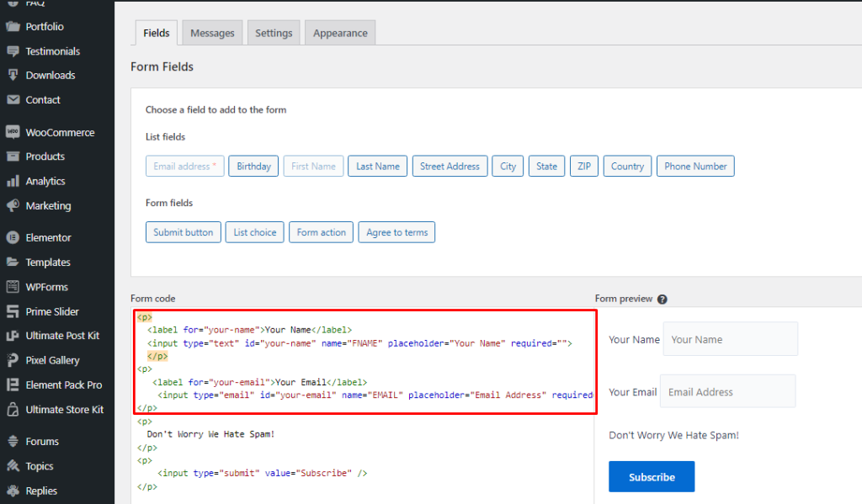This screenshot has height=504, width=862.
Task: Open the Elementor circle icon
Action: point(13,237)
